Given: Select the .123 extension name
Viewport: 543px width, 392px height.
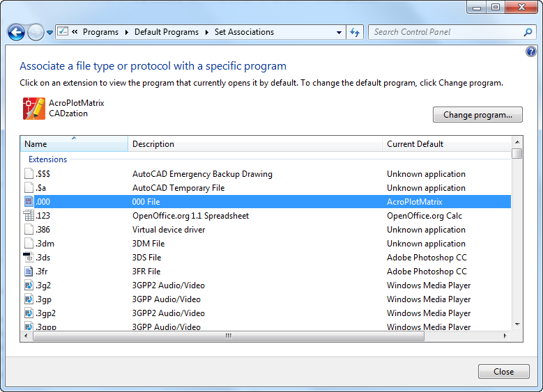Looking at the screenshot, I should pyautogui.click(x=43, y=216).
